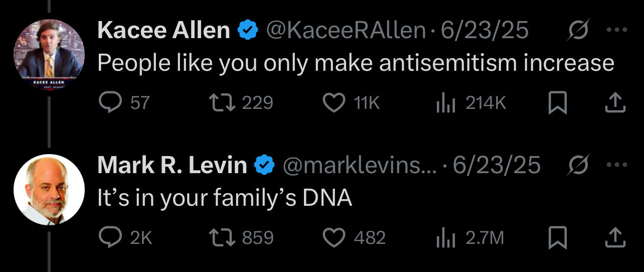Open Kacee Allen's profile picture
The height and width of the screenshot is (272, 644).
click(49, 55)
